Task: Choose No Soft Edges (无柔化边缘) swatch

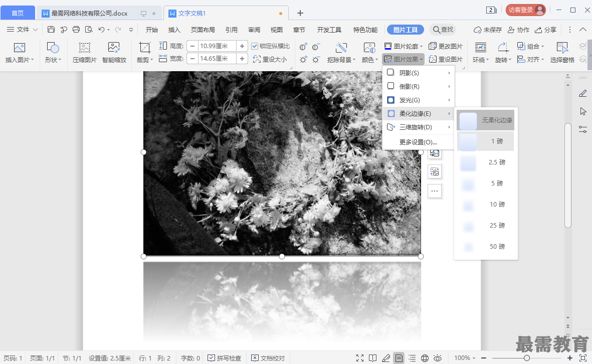Action: coord(486,120)
